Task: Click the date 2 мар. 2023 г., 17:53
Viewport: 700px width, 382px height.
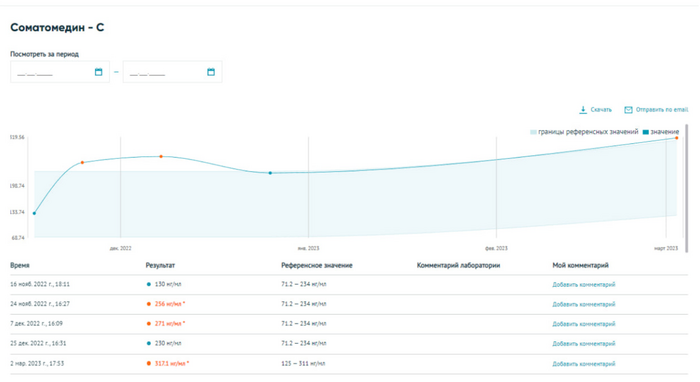Action: 37,364
